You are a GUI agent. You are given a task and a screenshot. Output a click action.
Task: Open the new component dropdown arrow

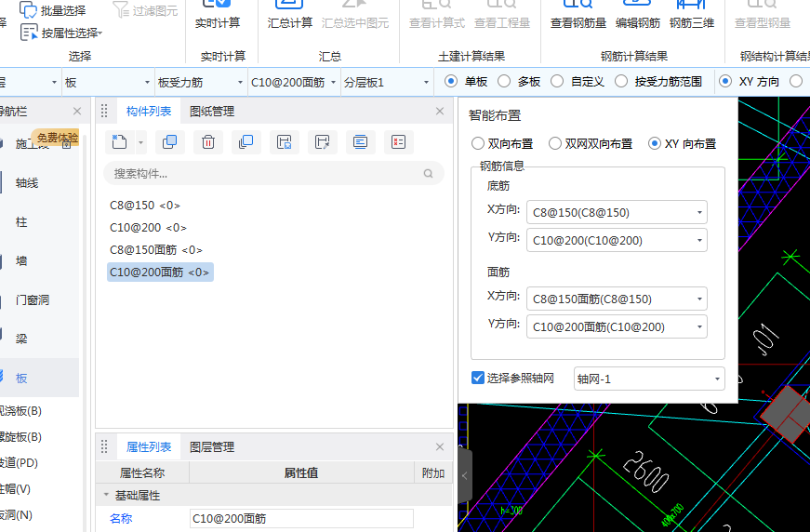140,142
